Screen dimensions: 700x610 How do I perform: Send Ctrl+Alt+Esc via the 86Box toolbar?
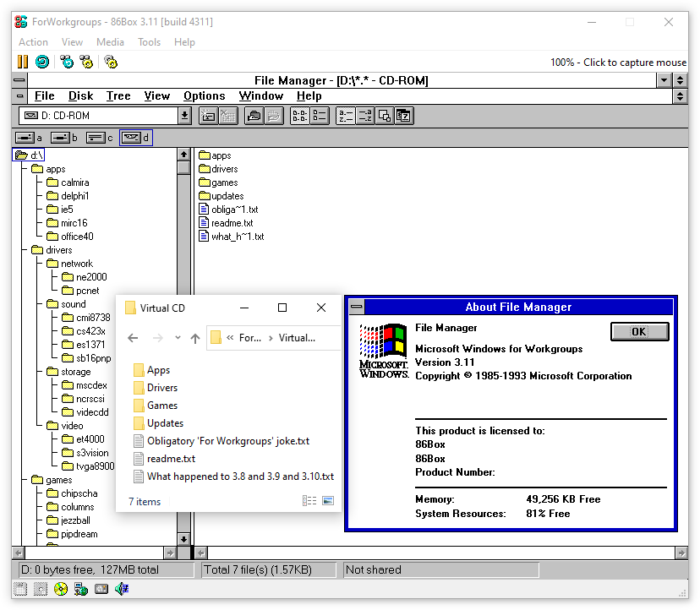tap(86, 62)
